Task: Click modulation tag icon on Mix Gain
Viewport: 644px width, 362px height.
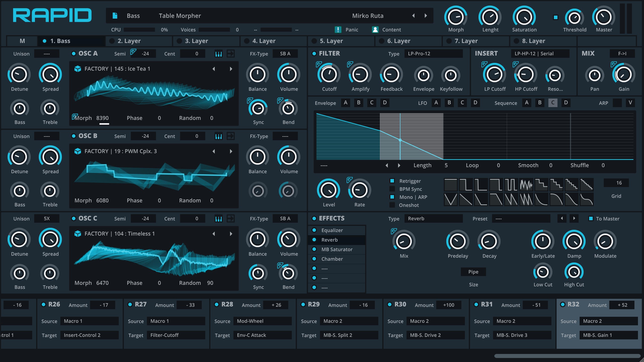Action: (614, 64)
